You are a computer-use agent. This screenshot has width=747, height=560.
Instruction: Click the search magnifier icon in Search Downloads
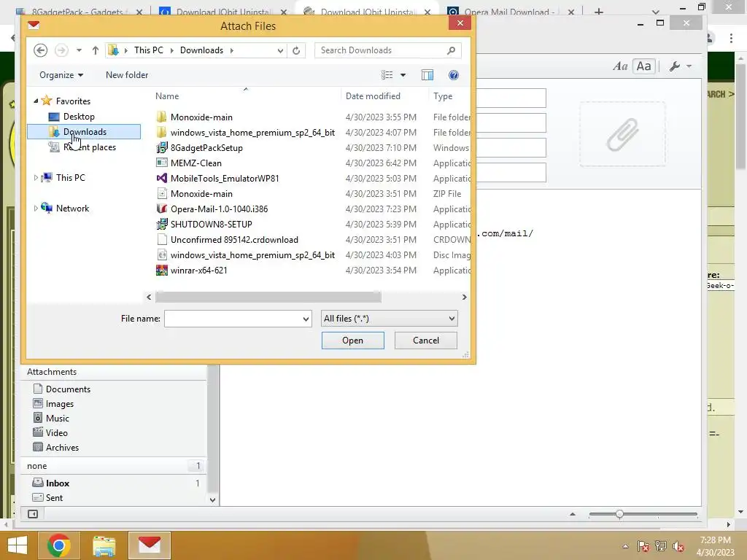(x=451, y=50)
